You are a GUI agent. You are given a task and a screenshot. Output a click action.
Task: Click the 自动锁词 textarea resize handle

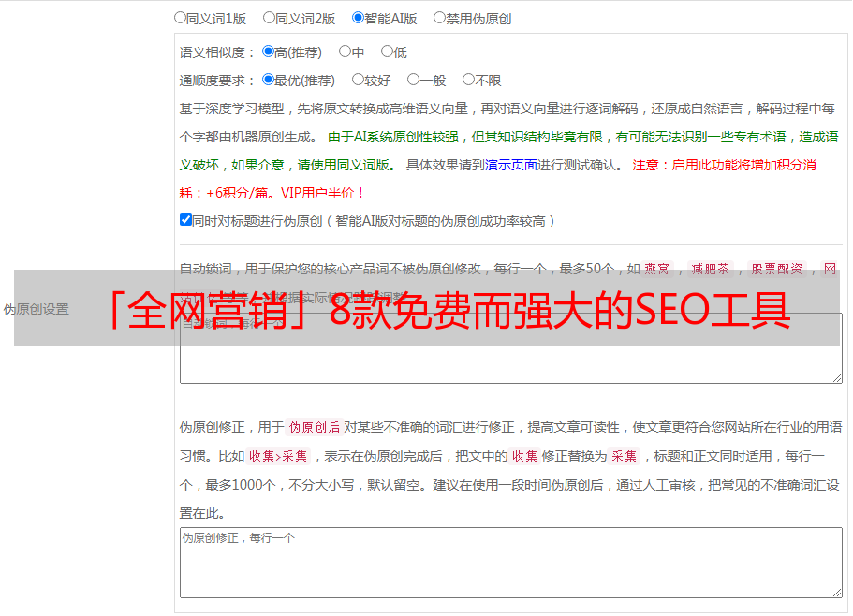click(x=837, y=378)
